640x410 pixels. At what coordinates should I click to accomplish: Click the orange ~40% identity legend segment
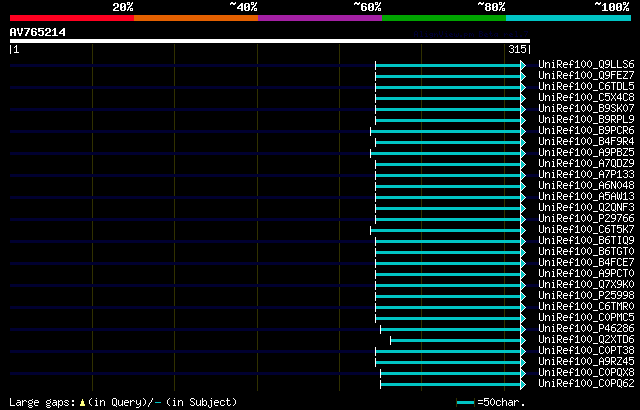196,18
